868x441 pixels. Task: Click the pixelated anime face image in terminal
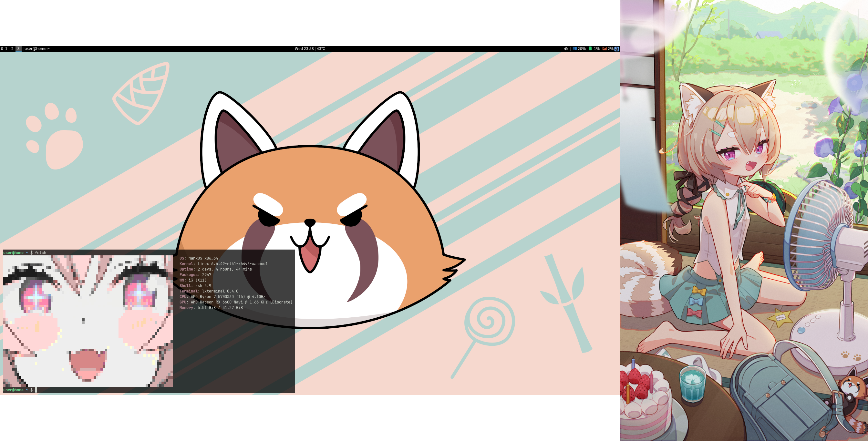88,321
